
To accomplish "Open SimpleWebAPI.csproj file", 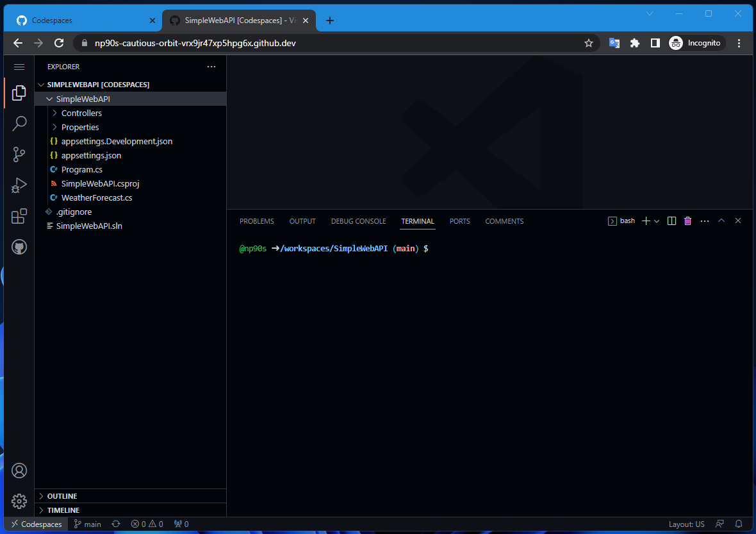I will 130,183.
